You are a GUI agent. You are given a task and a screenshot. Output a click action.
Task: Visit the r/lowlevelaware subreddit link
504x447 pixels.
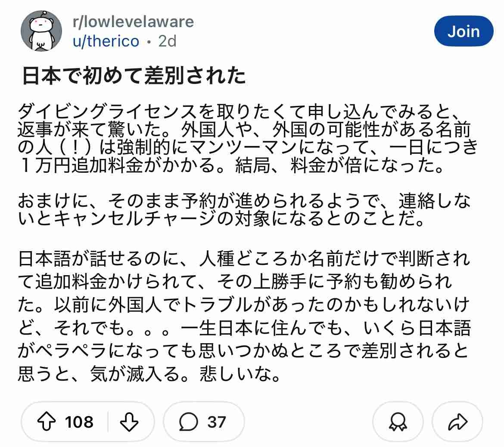tap(133, 22)
